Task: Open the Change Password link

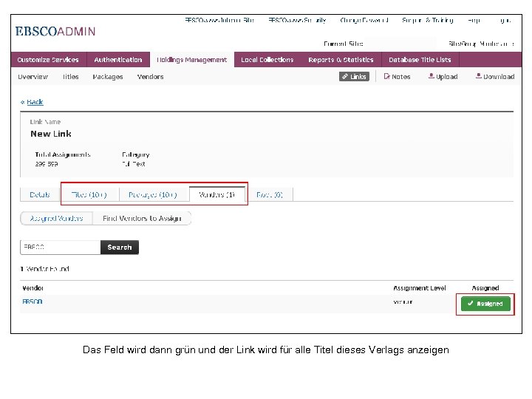Action: [x=364, y=21]
